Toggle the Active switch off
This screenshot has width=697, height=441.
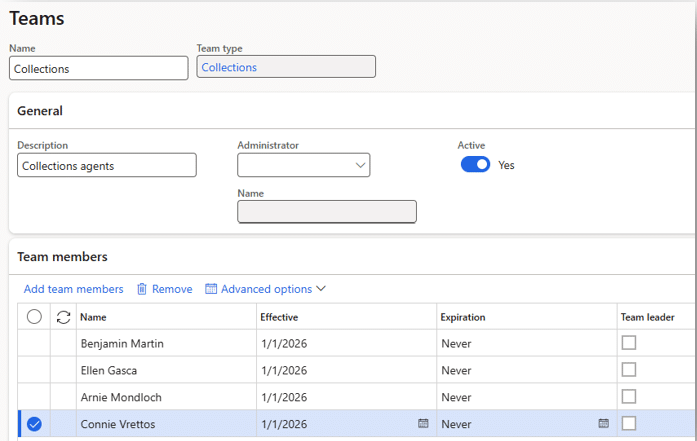pos(475,165)
